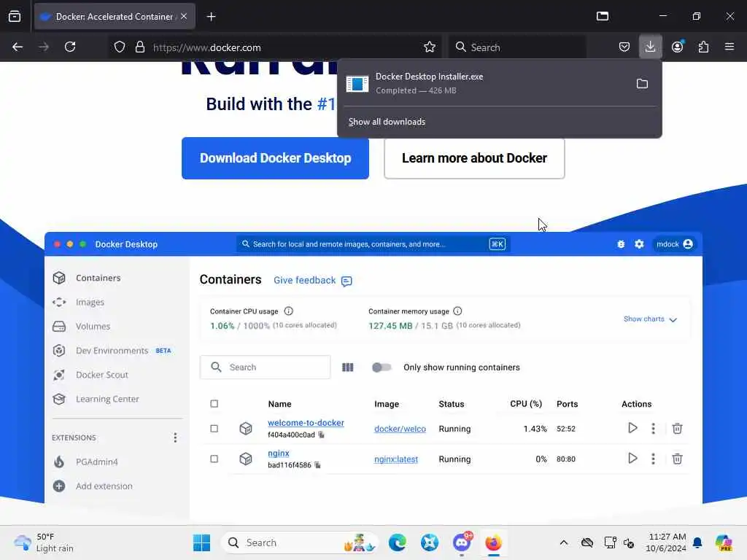Click the containers Search field
Image resolution: width=747 pixels, height=560 pixels.
(x=266, y=367)
